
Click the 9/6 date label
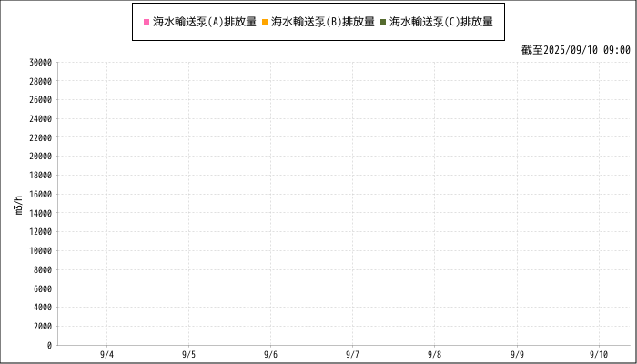270,355
